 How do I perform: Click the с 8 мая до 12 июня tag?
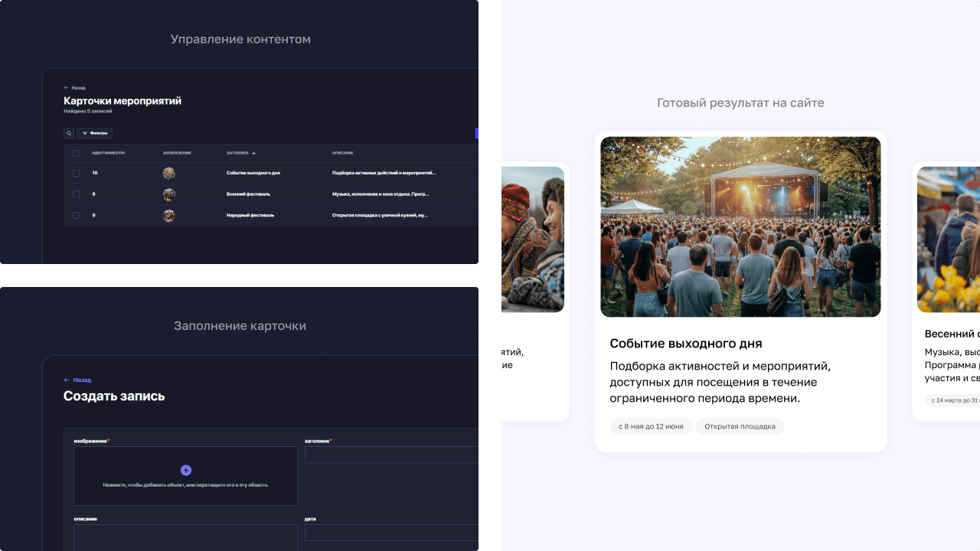(x=652, y=426)
